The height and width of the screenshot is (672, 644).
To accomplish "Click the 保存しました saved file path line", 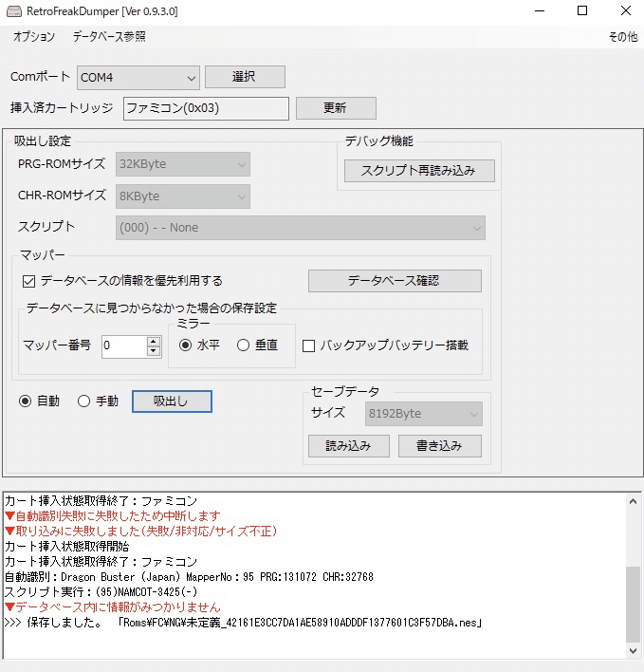I will click(244, 623).
